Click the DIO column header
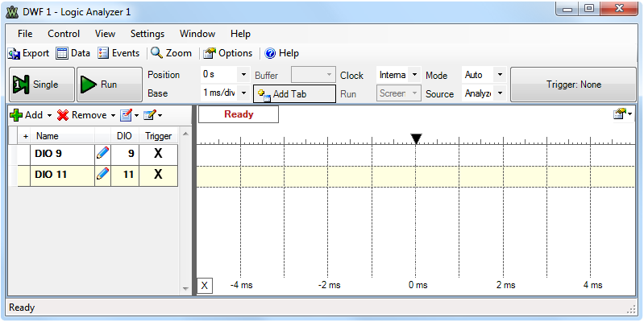 coord(124,136)
